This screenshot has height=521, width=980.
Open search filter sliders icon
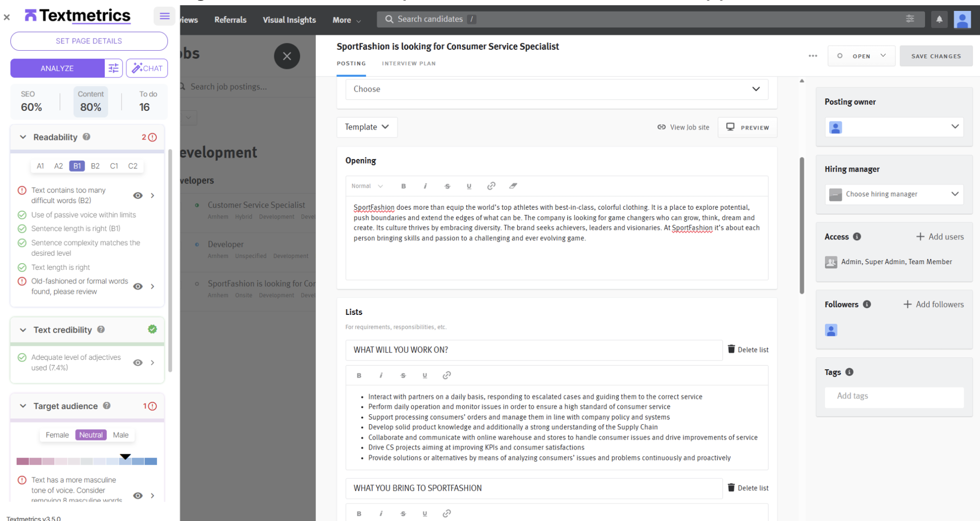[910, 19]
